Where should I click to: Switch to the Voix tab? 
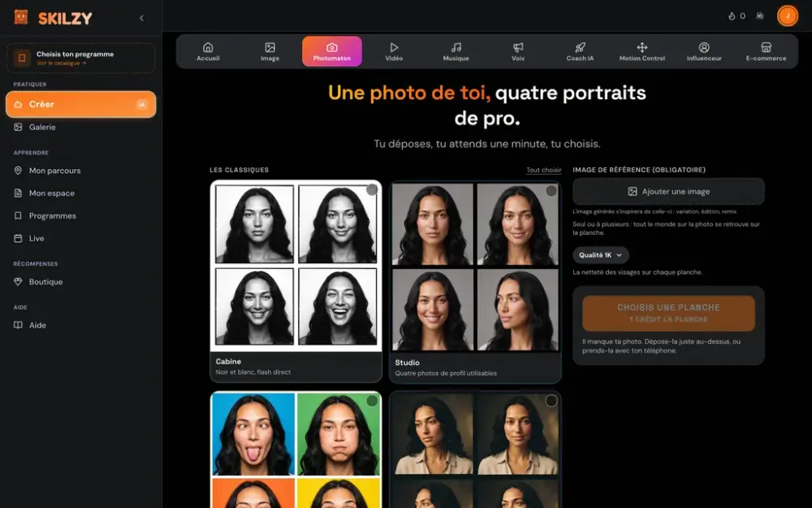tap(518, 51)
